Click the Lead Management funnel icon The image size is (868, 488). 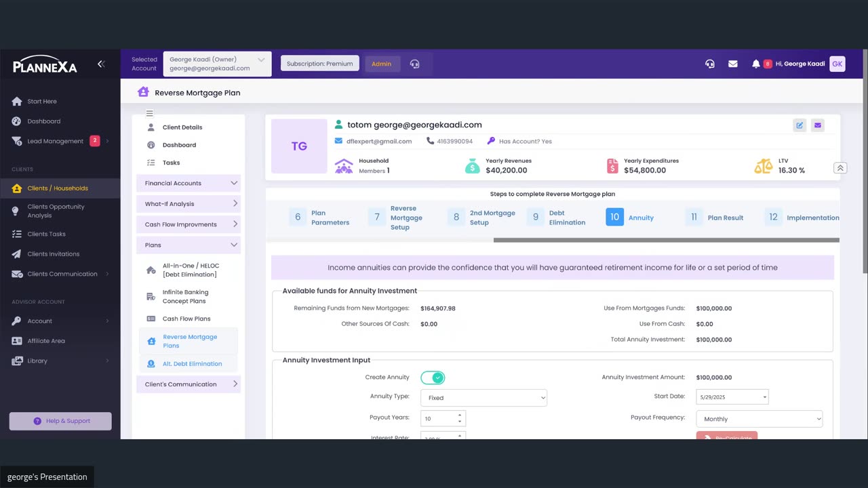point(17,141)
